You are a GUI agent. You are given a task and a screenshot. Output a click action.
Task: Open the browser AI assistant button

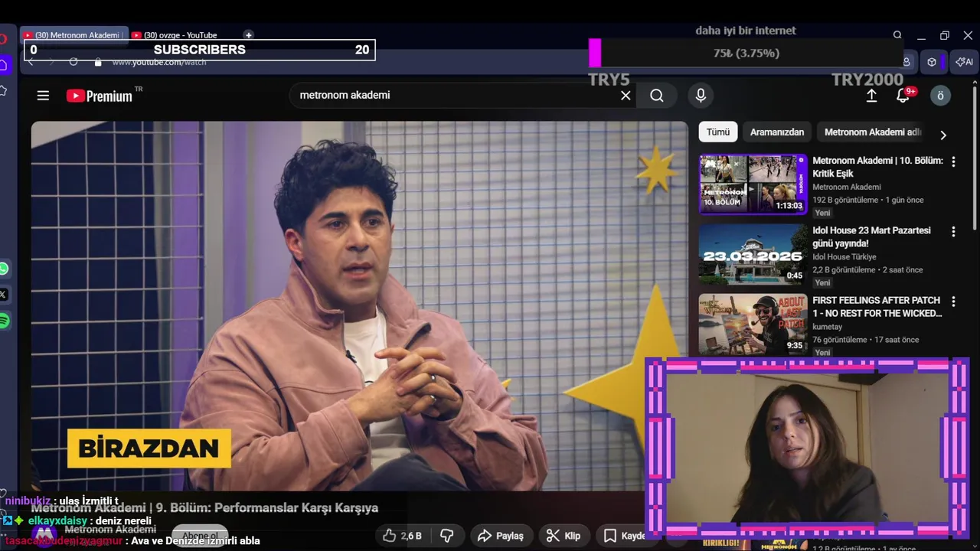(965, 62)
